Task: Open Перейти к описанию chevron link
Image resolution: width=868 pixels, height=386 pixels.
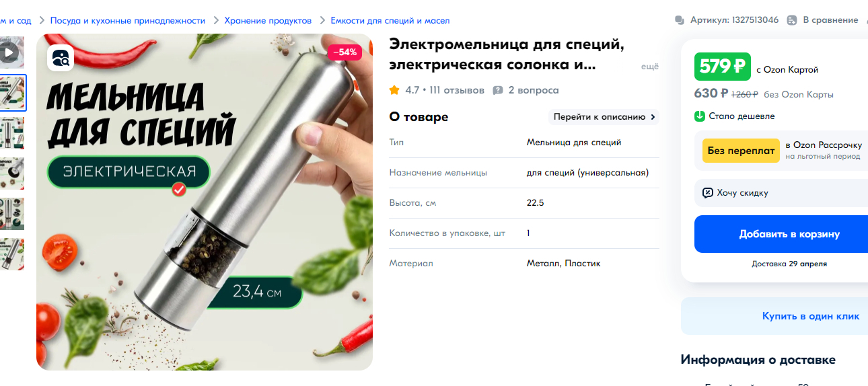Action: pyautogui.click(x=604, y=117)
